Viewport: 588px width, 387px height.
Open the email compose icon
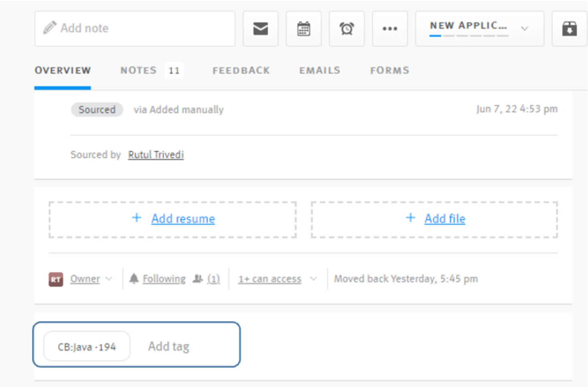pos(260,29)
